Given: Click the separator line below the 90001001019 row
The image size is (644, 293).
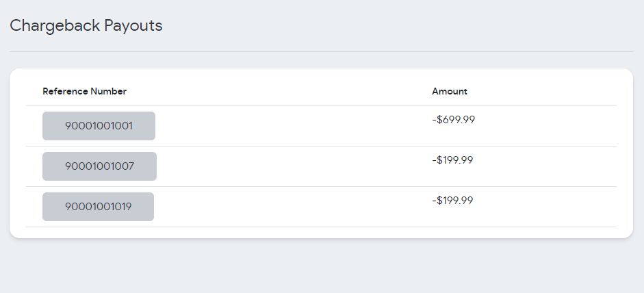Looking at the screenshot, I should pos(321,227).
